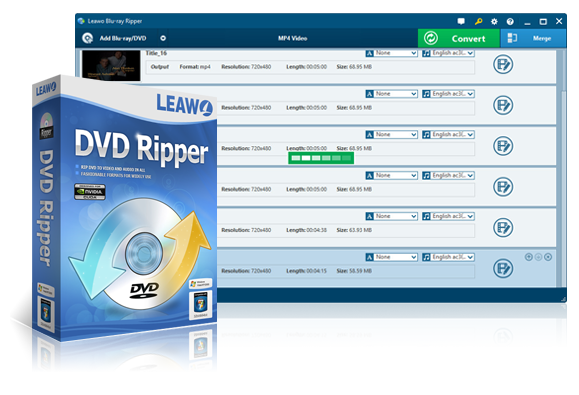
Task: Open the arrow dropdown beside Add Blu-ray/DVD
Action: (163, 38)
